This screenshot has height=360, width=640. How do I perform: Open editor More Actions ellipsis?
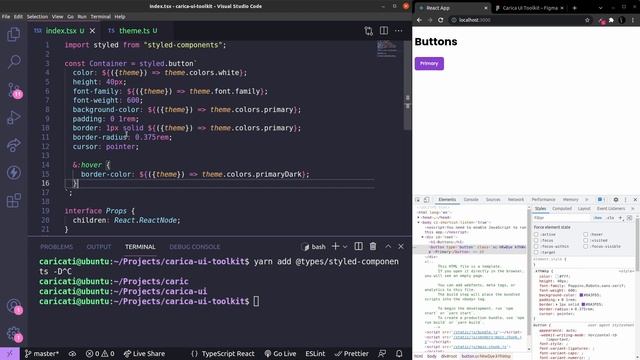click(398, 31)
